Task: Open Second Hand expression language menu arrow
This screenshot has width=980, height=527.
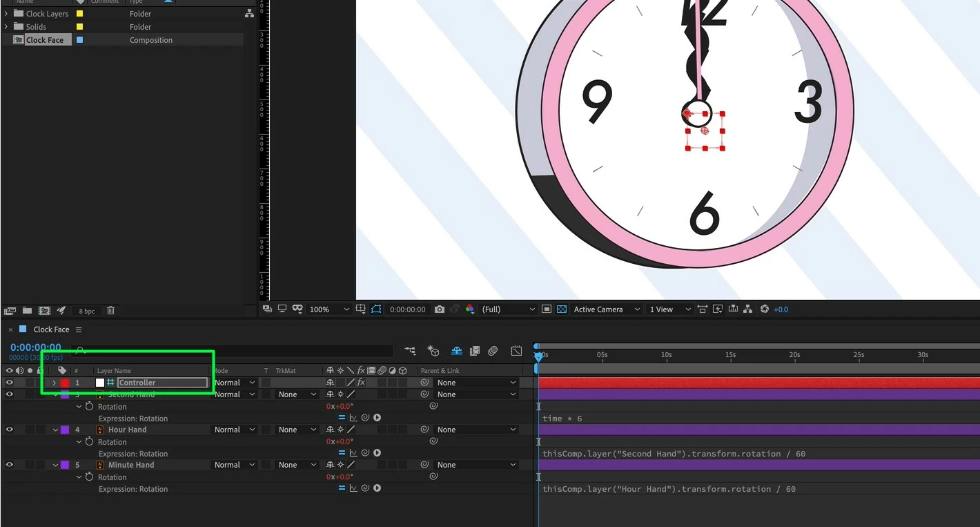Action: point(378,418)
